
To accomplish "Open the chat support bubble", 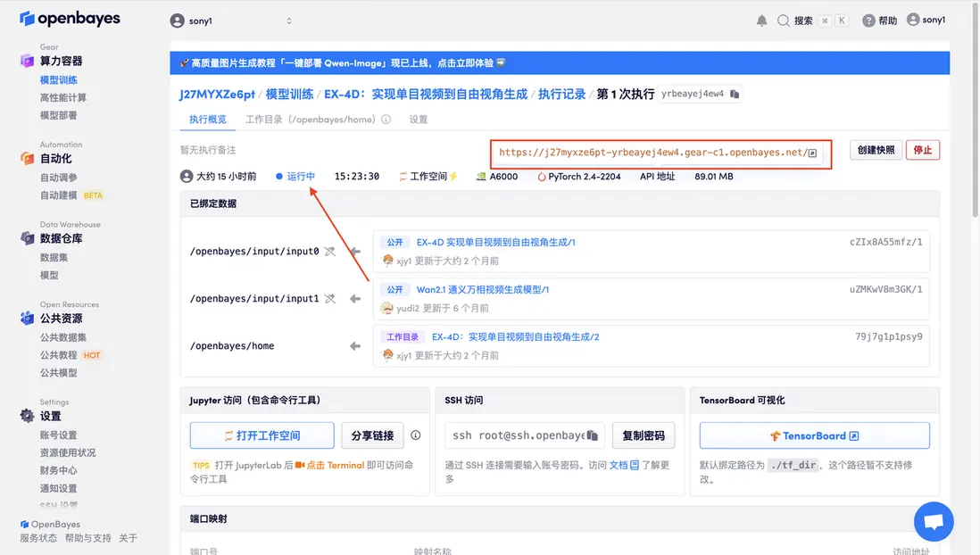I will 934,521.
